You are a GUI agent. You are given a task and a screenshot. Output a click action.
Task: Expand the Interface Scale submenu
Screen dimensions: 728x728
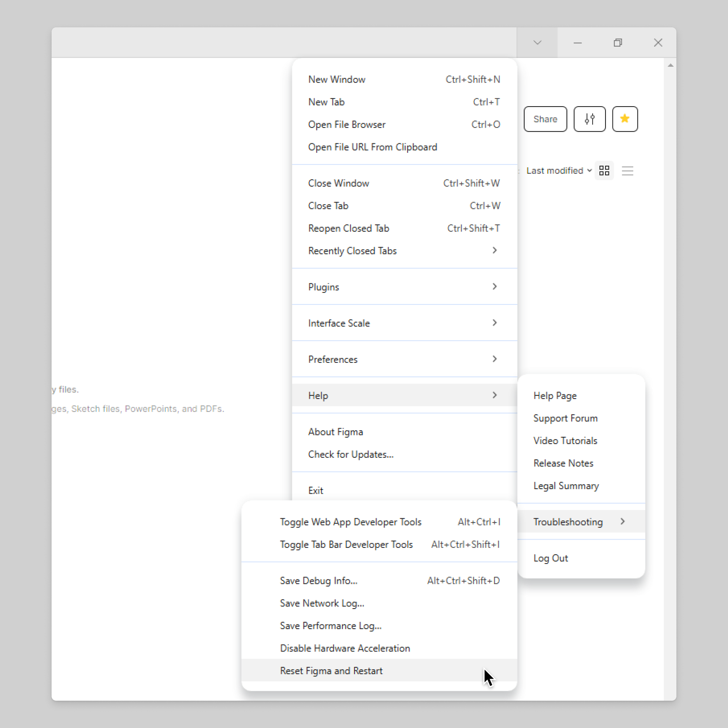pos(404,323)
